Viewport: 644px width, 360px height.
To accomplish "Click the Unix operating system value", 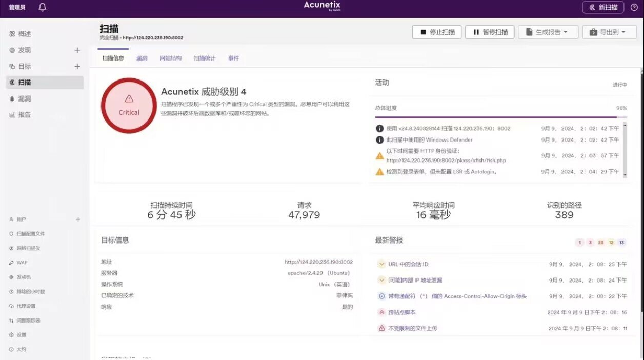I will click(336, 285).
